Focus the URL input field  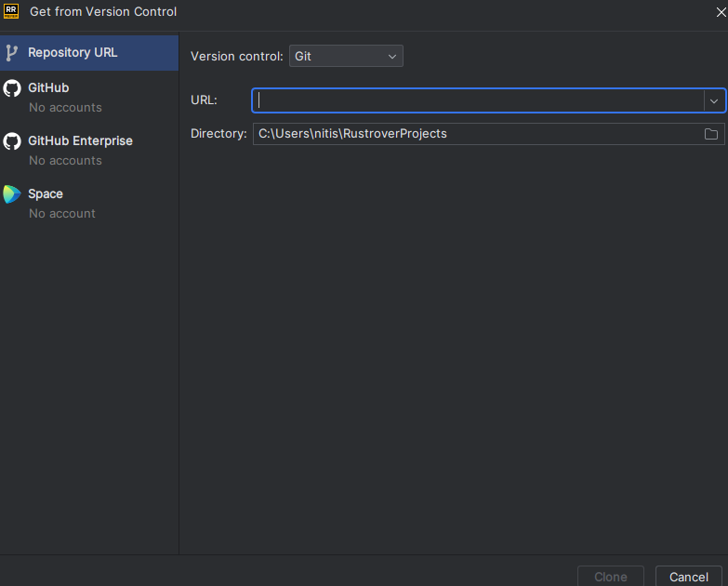(478, 100)
